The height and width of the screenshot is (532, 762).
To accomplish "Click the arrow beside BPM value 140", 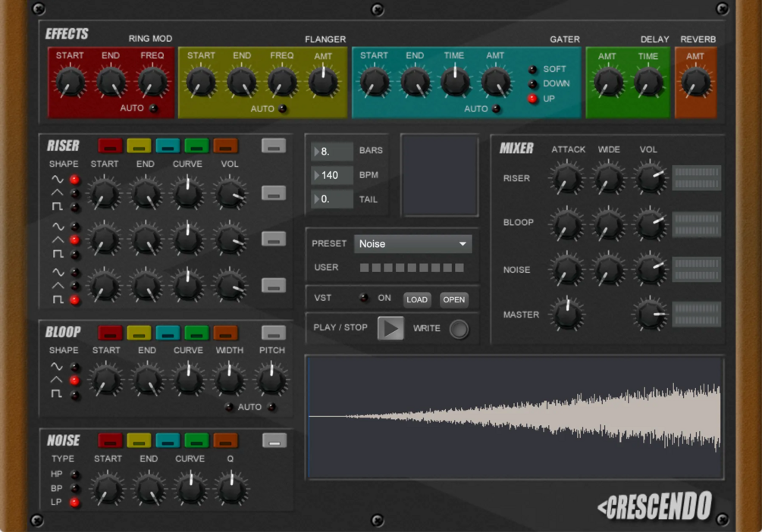I will coord(317,175).
